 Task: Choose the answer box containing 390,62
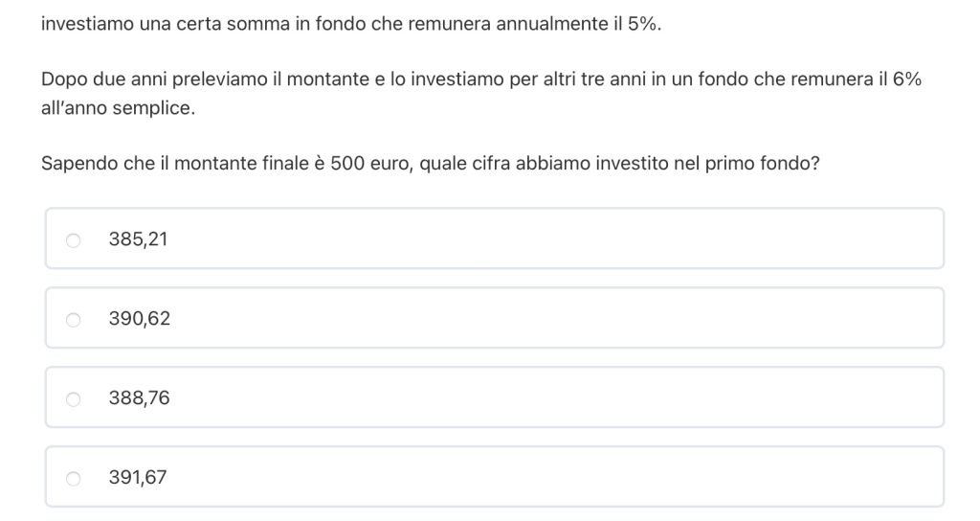point(494,319)
